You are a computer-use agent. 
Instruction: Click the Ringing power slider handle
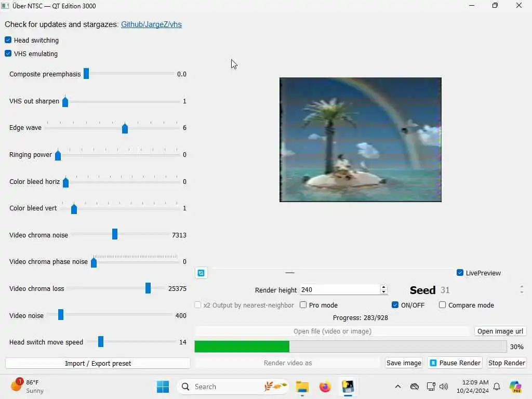(58, 155)
